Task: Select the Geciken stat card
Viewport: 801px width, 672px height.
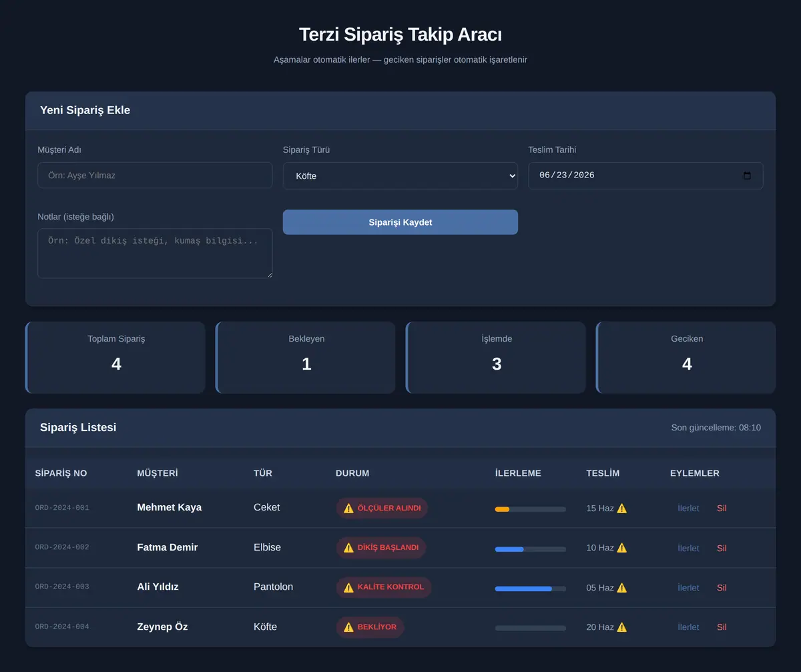Action: [686, 358]
